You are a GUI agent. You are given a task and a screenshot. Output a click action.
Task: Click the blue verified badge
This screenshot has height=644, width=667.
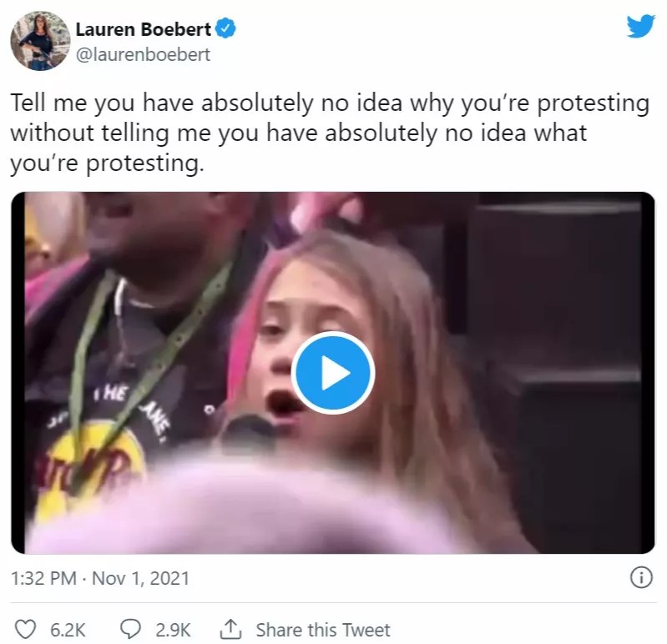[225, 31]
